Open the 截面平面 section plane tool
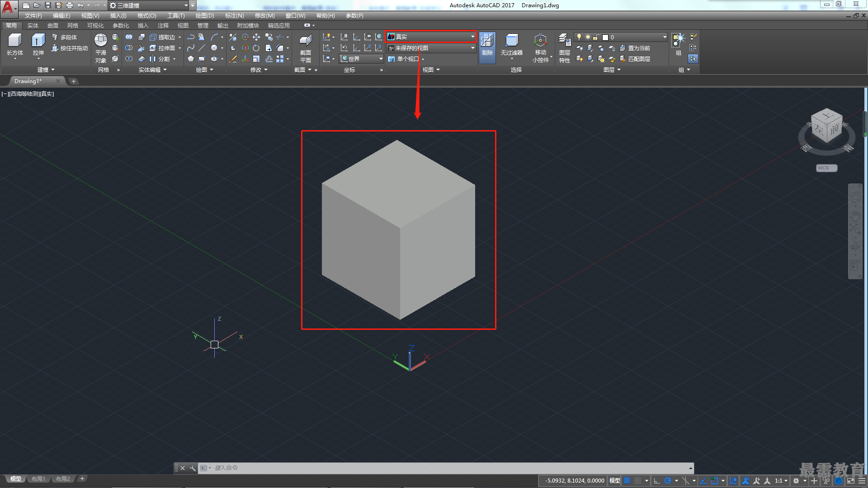The image size is (868, 488). pos(306,48)
